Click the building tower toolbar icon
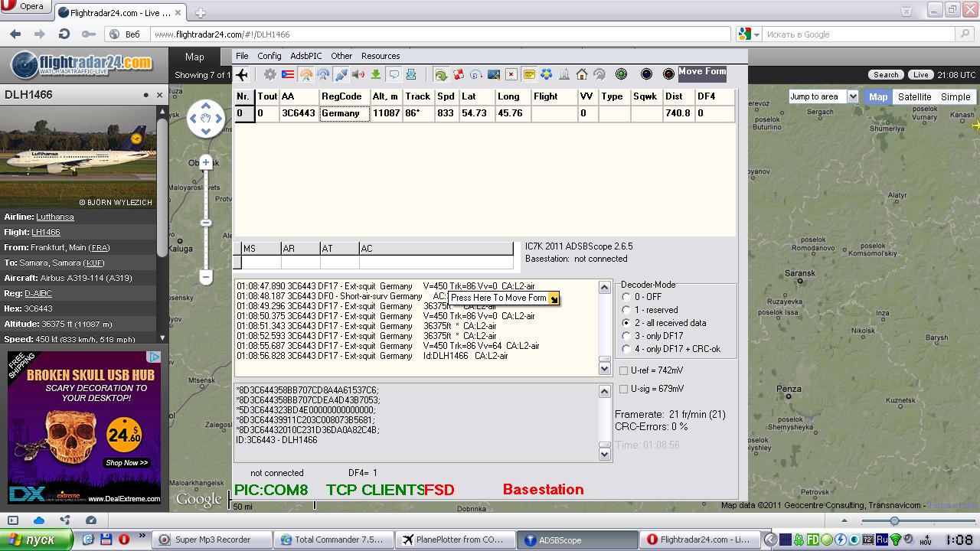Screen dimensions: 980x551 (564, 74)
